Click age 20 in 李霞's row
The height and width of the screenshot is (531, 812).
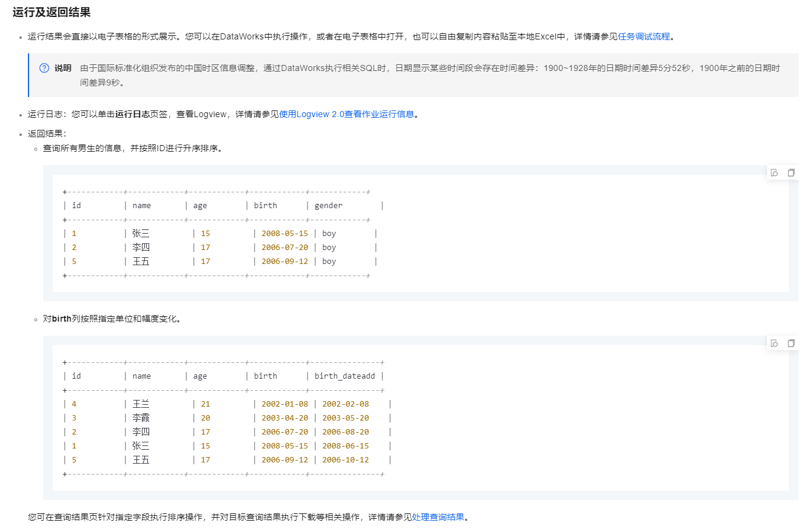click(206, 418)
